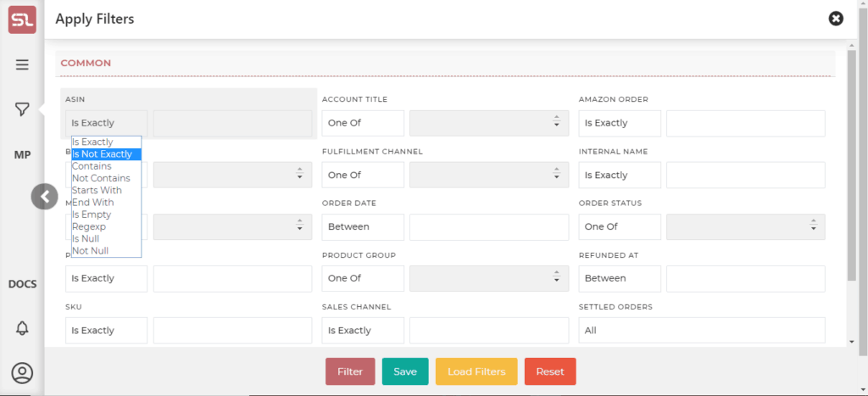Pick 'Not Contains' option

tap(106, 178)
